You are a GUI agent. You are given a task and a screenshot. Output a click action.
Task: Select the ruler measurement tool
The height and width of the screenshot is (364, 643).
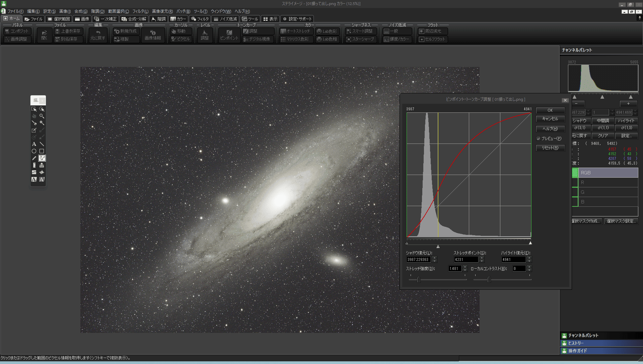pyautogui.click(x=34, y=165)
